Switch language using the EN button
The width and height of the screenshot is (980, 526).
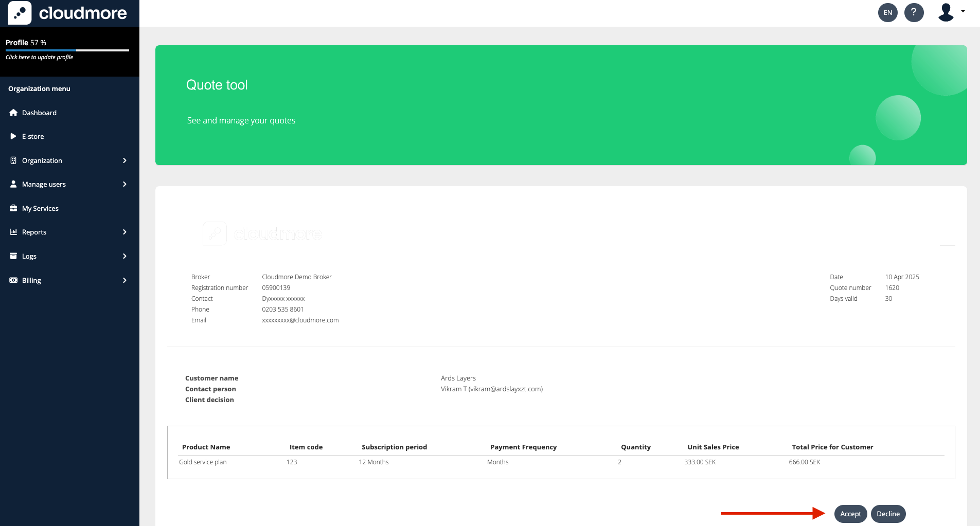click(x=887, y=12)
